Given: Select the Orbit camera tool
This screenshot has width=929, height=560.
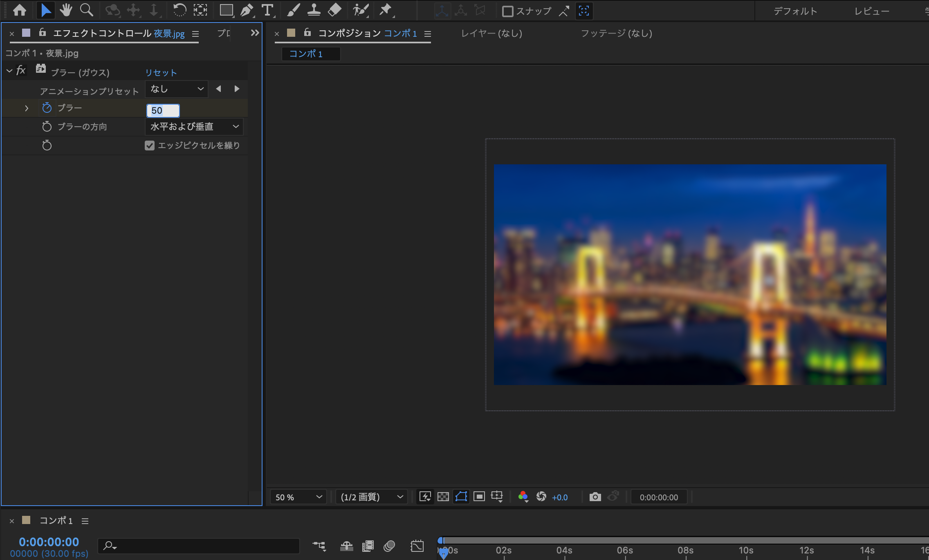Looking at the screenshot, I should point(112,10).
